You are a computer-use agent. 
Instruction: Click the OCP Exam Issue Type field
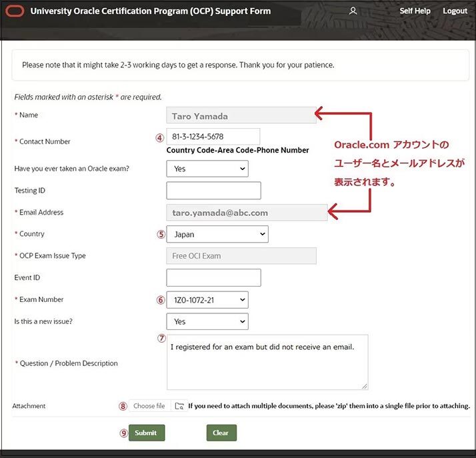pyautogui.click(x=241, y=256)
